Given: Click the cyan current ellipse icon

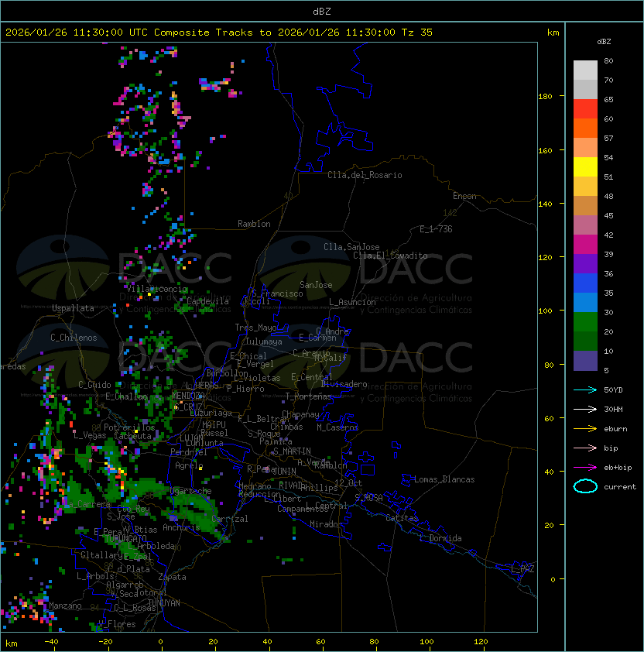Looking at the screenshot, I should [x=585, y=486].
